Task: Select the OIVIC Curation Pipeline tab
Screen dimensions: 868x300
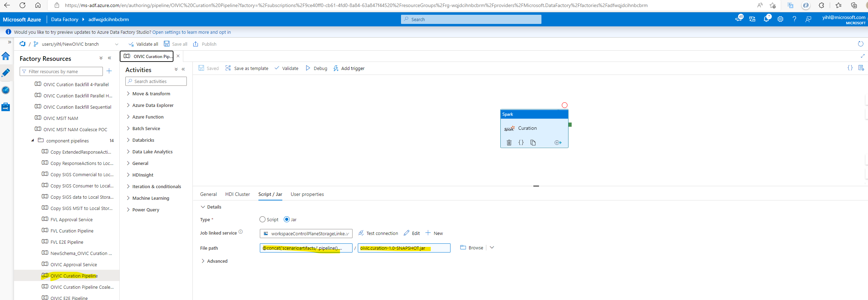Action: 147,56
